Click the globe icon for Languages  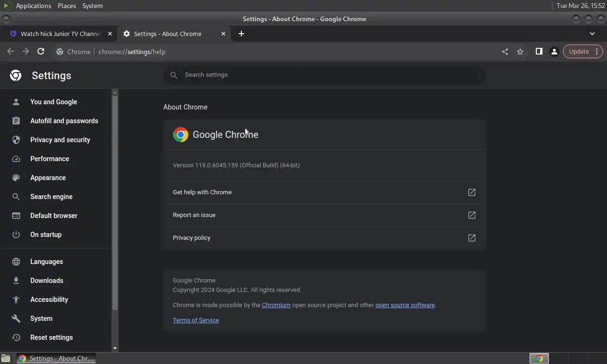click(x=16, y=262)
